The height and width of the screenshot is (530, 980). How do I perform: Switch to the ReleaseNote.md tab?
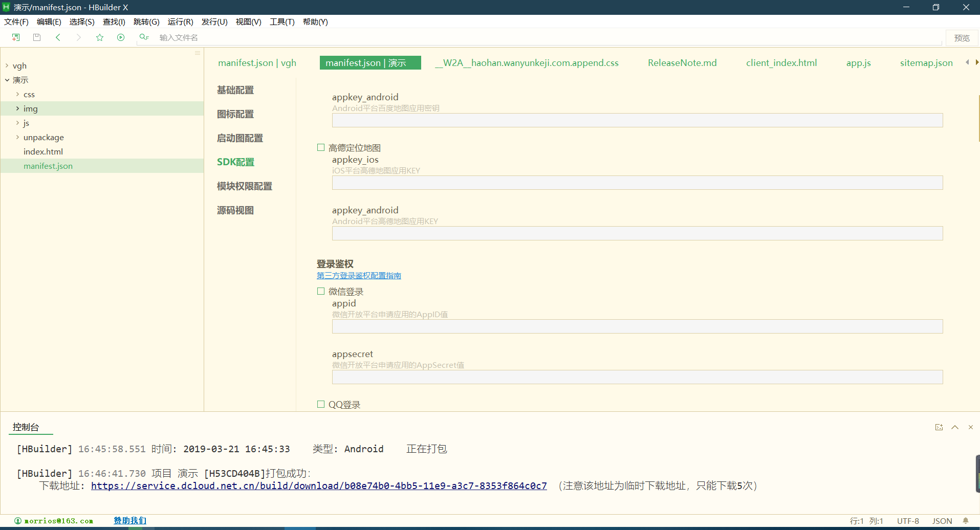[682, 62]
